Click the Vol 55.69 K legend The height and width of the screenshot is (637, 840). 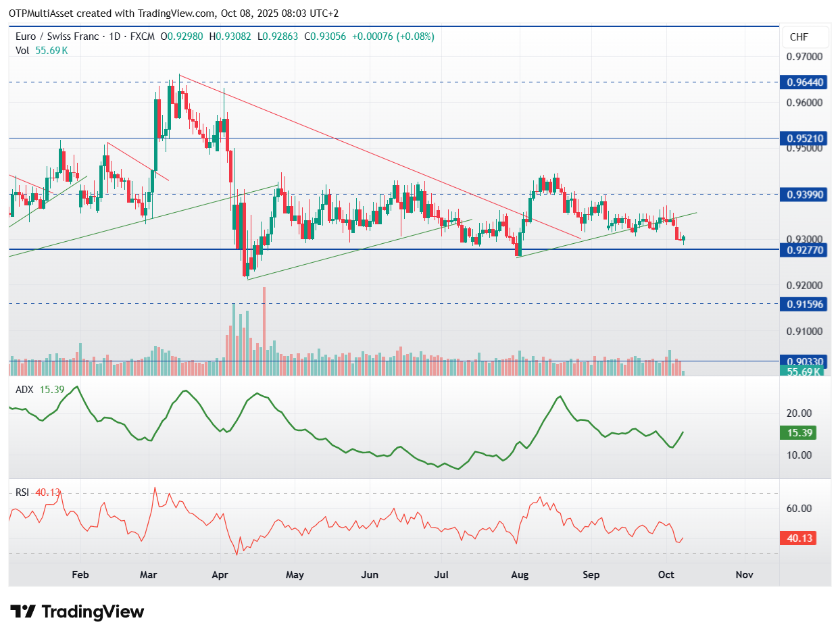point(41,50)
